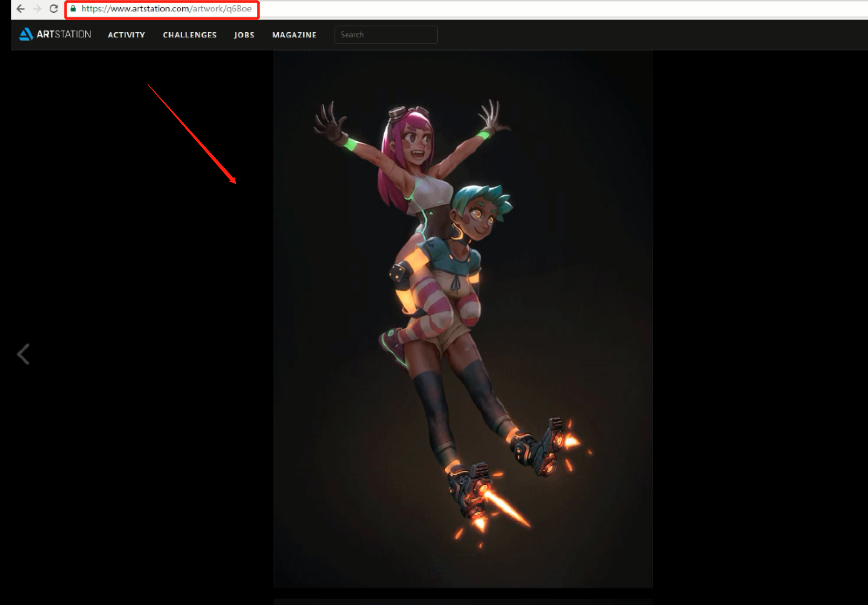The image size is (868, 605).
Task: Click the browser back arrow
Action: 20,9
